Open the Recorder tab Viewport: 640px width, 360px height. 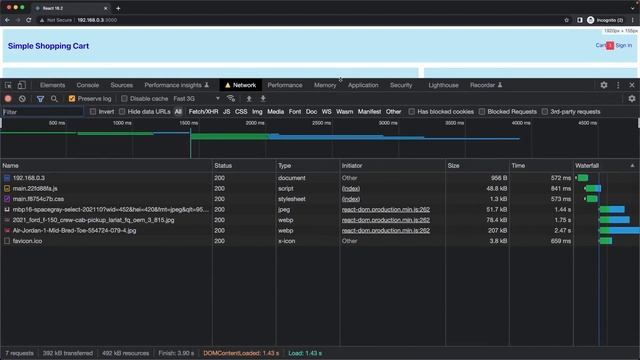[486, 85]
